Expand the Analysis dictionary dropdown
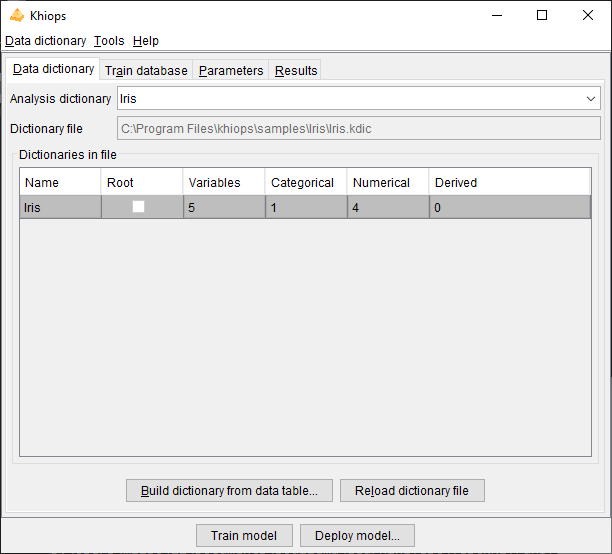This screenshot has height=554, width=612. tap(590, 99)
